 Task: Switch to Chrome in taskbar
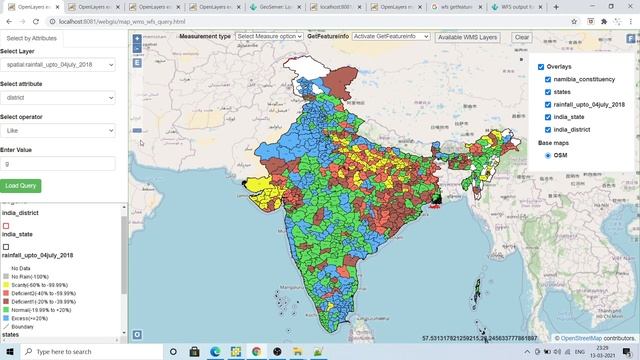pyautogui.click(x=256, y=351)
